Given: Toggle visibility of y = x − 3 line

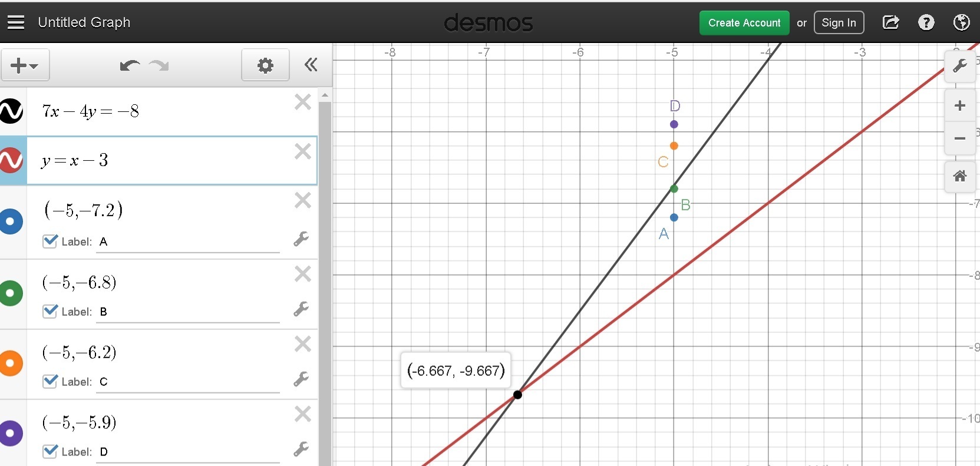Looking at the screenshot, I should [x=11, y=160].
